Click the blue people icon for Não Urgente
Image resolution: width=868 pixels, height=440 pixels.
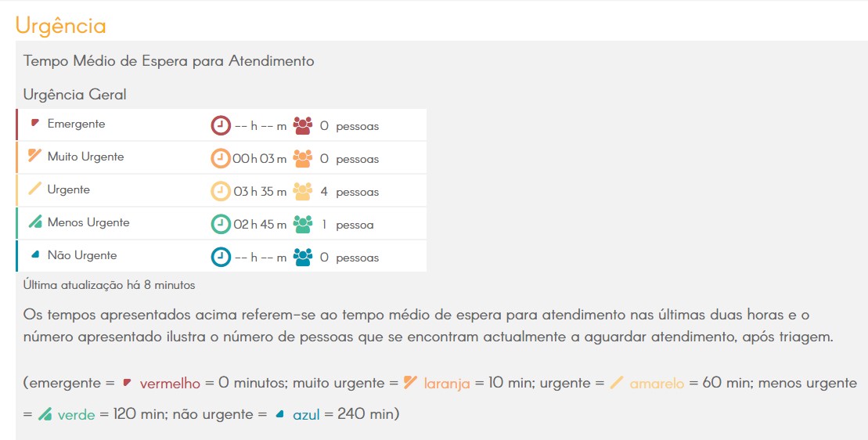303,258
